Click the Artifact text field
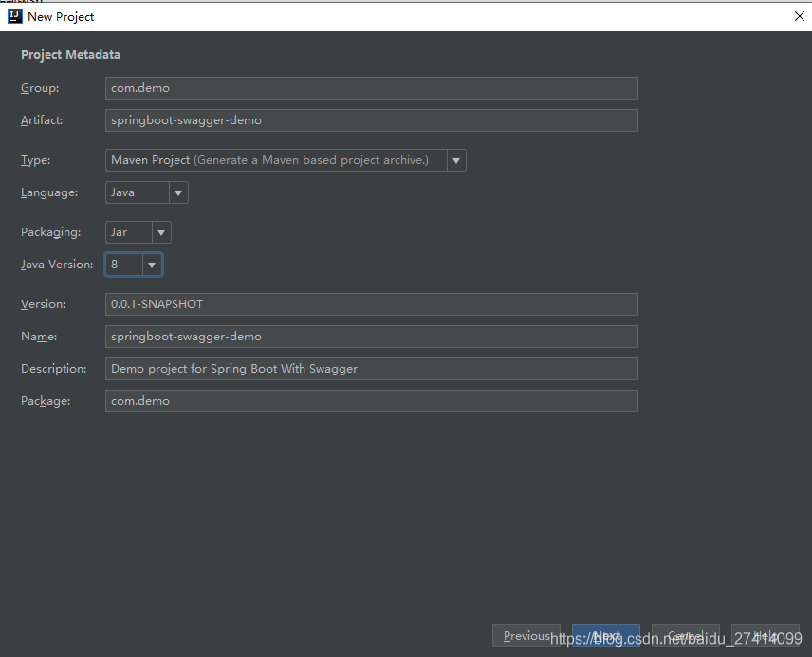The width and height of the screenshot is (812, 657). click(x=371, y=120)
